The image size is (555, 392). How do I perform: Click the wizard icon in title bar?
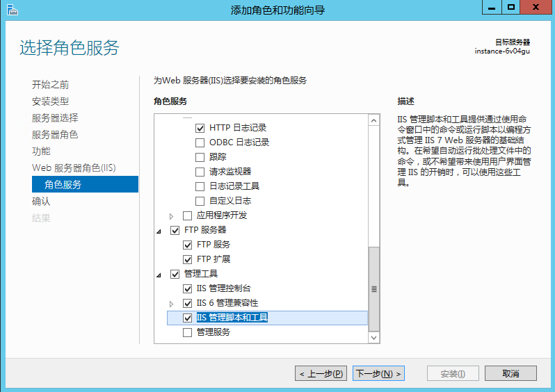(12, 10)
